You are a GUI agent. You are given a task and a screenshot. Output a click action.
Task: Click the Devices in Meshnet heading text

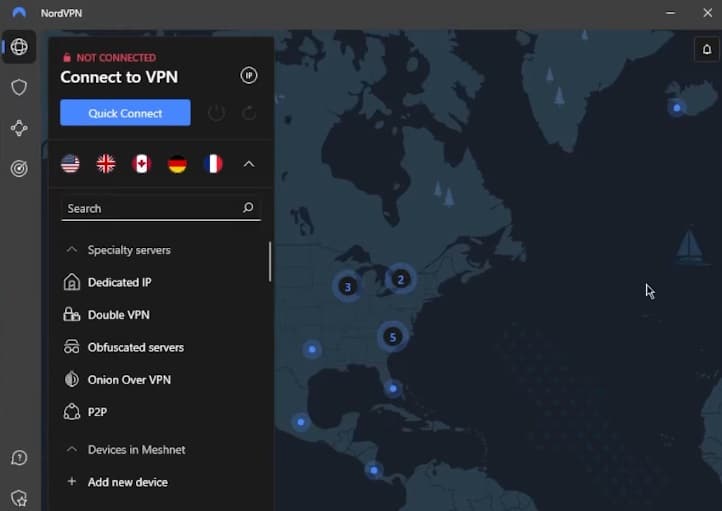pyautogui.click(x=137, y=449)
